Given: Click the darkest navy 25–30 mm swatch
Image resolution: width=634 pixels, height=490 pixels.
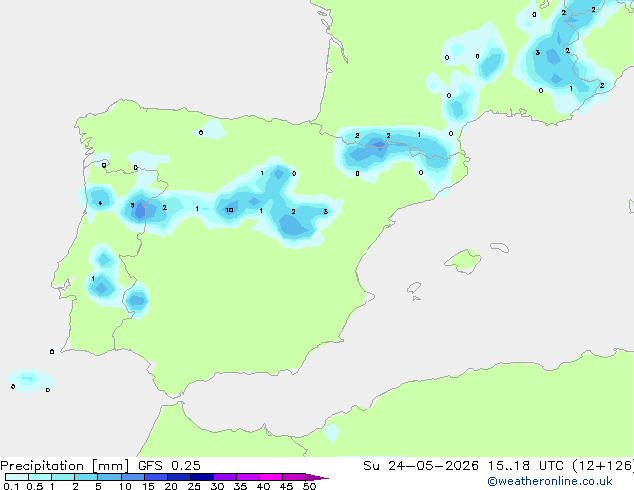Looking at the screenshot, I should coord(202,477).
